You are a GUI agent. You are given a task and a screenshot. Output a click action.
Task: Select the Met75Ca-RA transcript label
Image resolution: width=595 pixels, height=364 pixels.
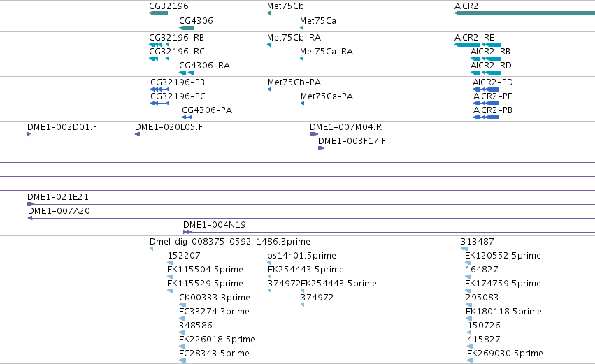point(327,52)
